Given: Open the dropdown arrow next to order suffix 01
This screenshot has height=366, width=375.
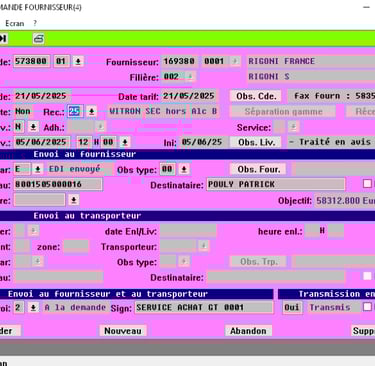Looking at the screenshot, I should coord(78,61).
